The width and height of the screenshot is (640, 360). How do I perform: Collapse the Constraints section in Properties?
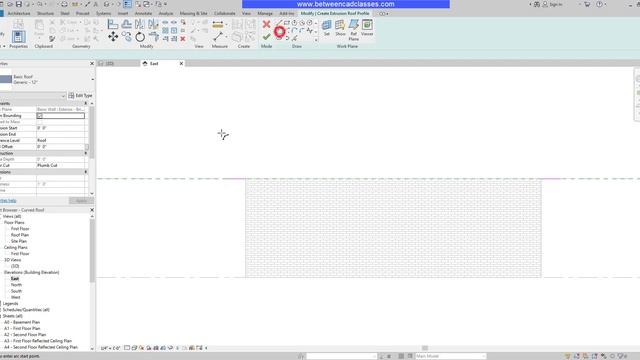tap(86, 104)
